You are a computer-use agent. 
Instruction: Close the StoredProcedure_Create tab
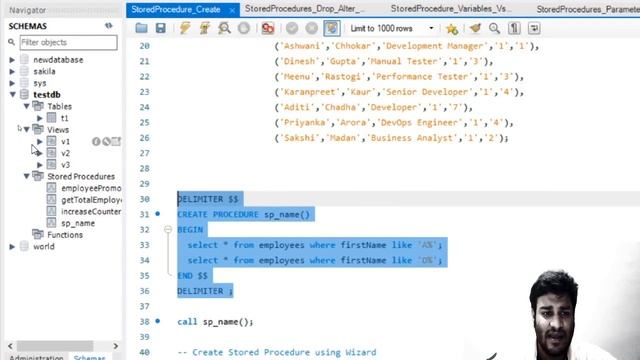232,10
